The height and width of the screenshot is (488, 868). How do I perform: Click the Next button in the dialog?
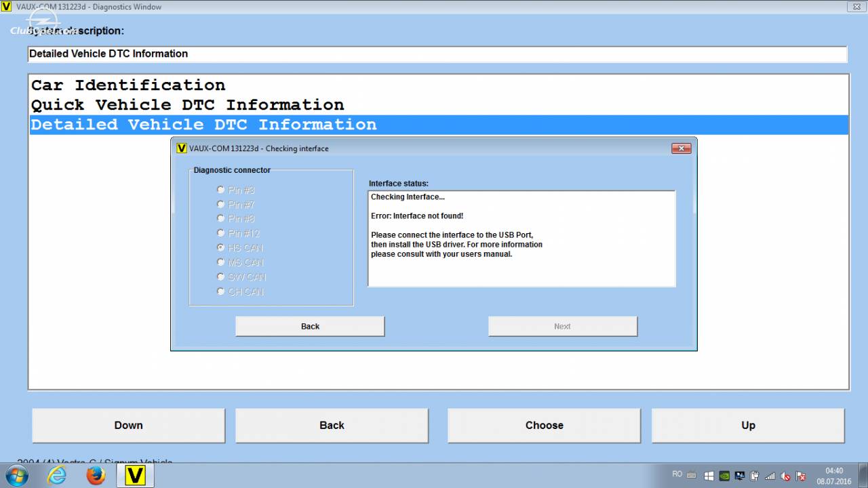pyautogui.click(x=562, y=326)
